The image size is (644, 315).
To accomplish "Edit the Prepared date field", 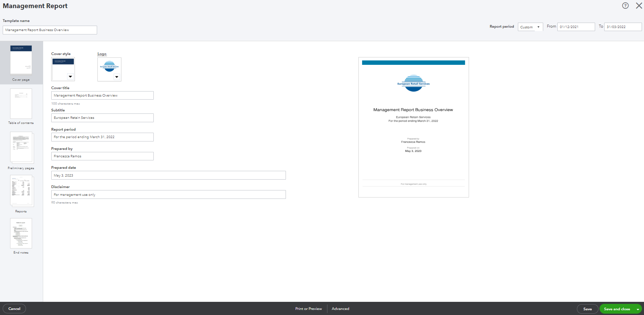I will click(x=169, y=175).
